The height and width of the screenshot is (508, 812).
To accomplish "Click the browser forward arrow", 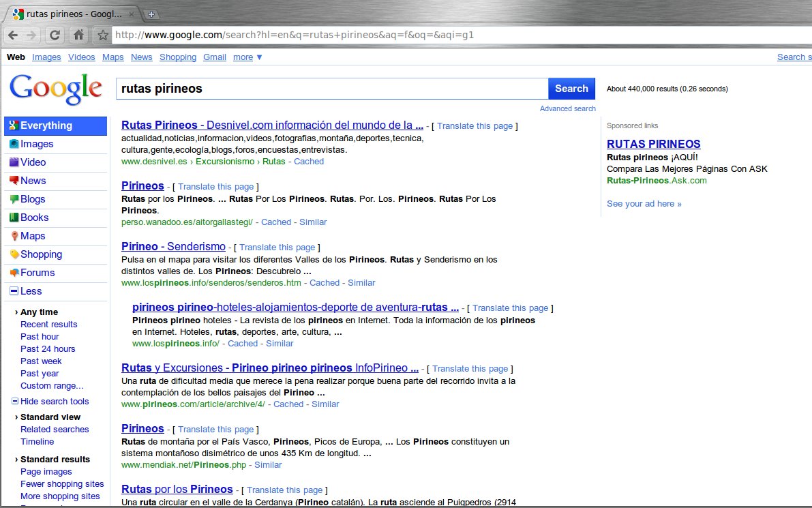I will point(31,35).
